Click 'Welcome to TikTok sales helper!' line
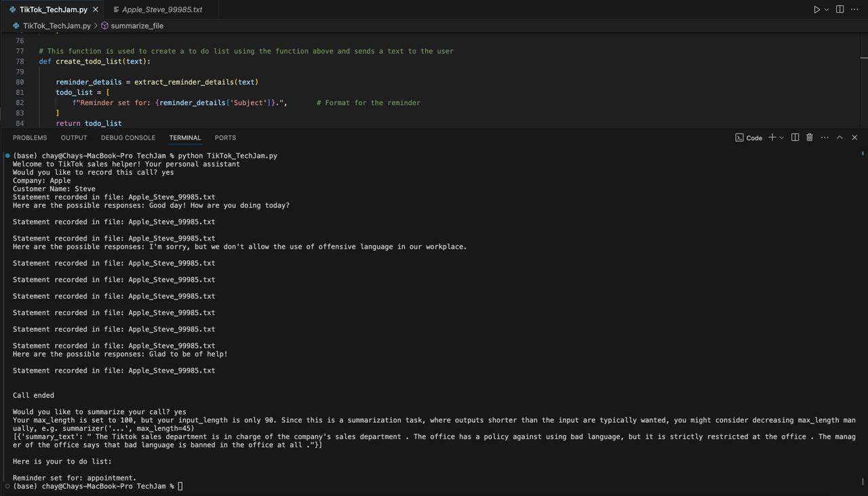Viewport: 868px width, 496px height. [x=126, y=164]
